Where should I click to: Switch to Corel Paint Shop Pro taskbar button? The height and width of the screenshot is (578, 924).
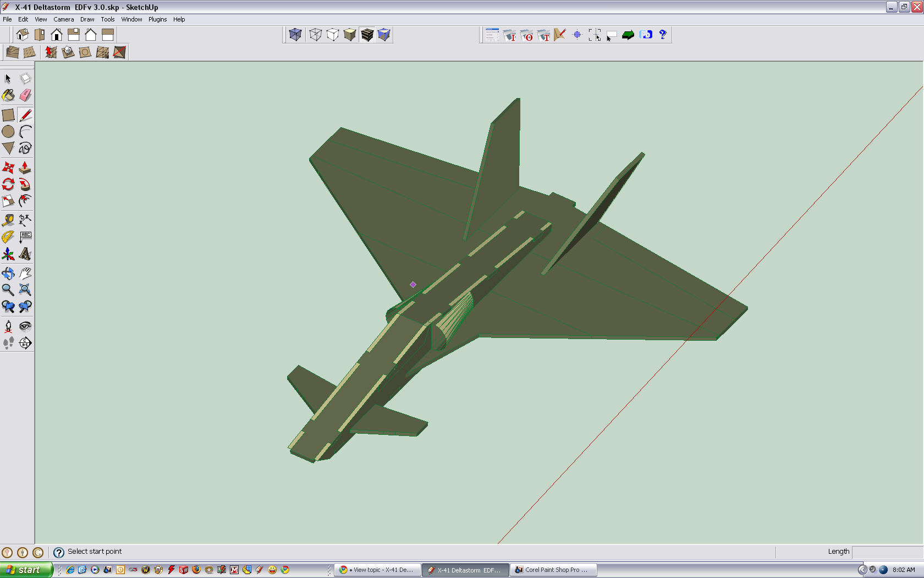point(553,570)
